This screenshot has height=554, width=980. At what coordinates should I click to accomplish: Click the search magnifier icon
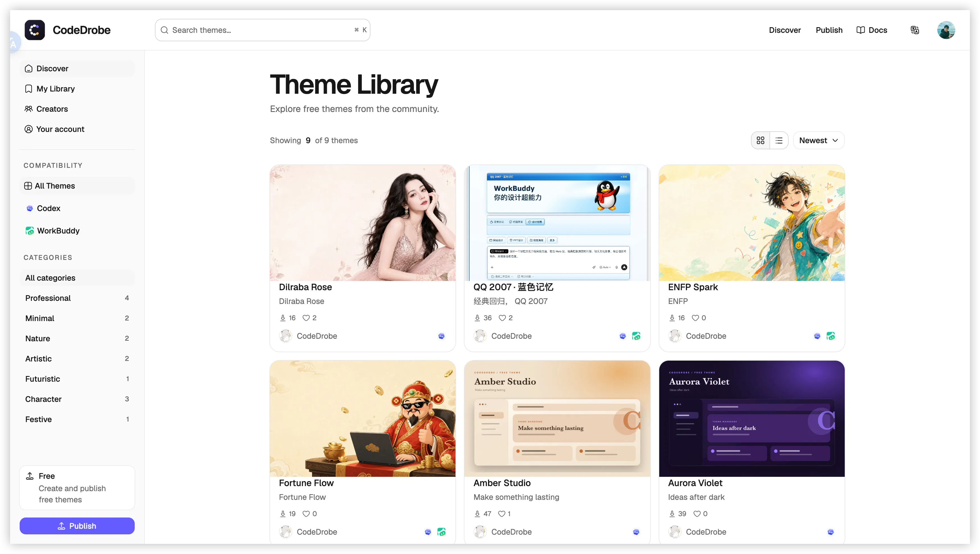(164, 30)
